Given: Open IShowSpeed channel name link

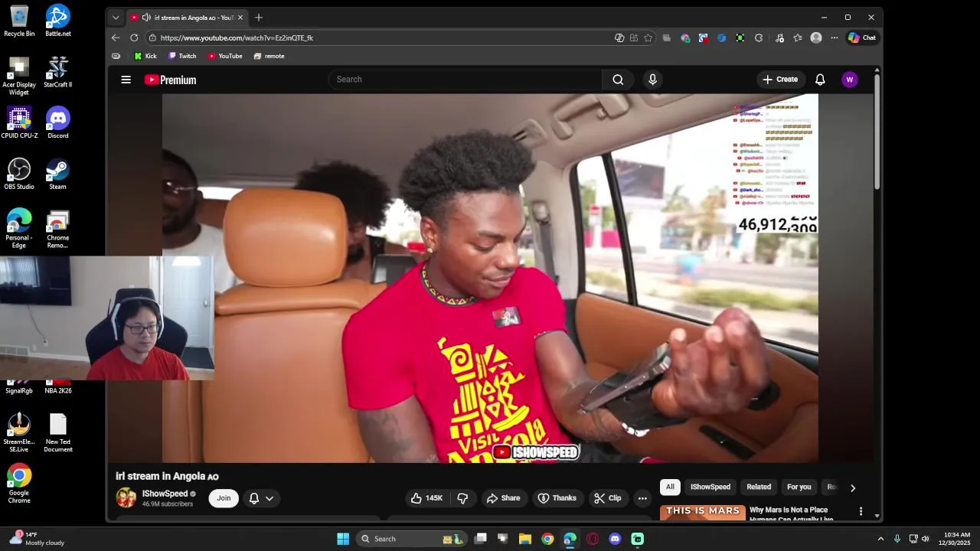Looking at the screenshot, I should pos(165,494).
